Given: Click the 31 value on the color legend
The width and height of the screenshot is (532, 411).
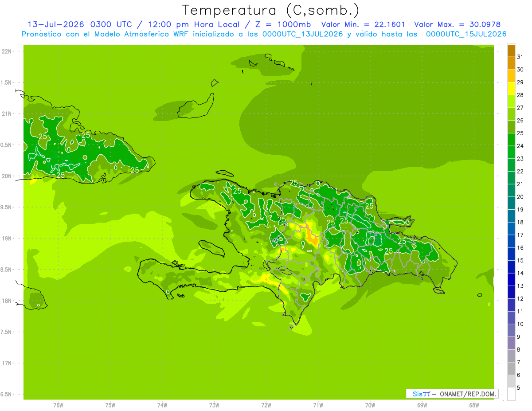Looking at the screenshot, I should coord(520,56).
